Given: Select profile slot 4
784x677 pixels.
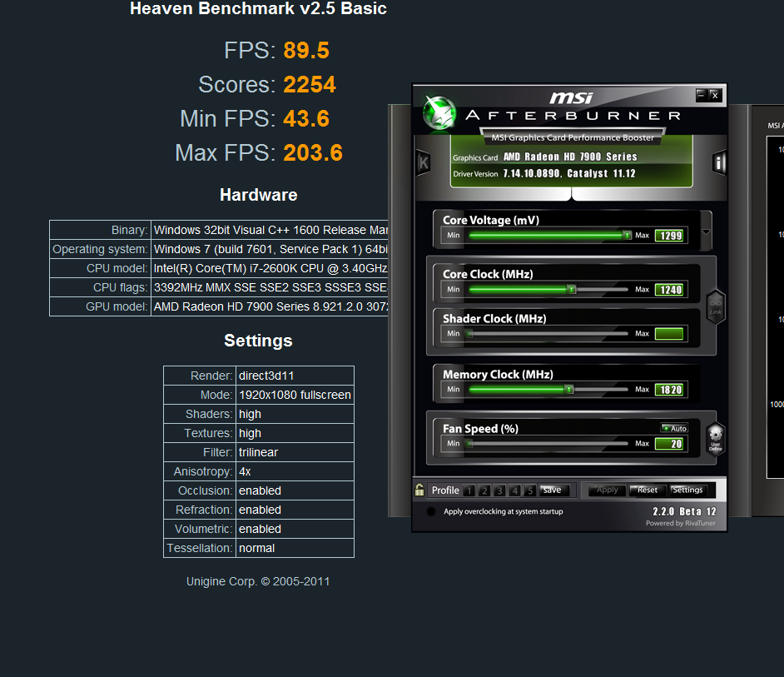Looking at the screenshot, I should pyautogui.click(x=515, y=490).
